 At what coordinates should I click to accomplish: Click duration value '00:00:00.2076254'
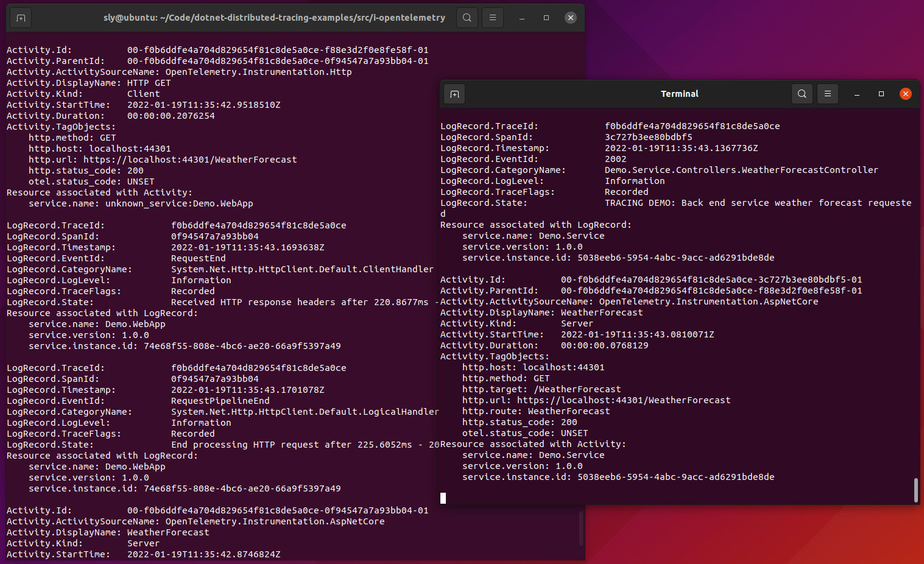coord(171,116)
